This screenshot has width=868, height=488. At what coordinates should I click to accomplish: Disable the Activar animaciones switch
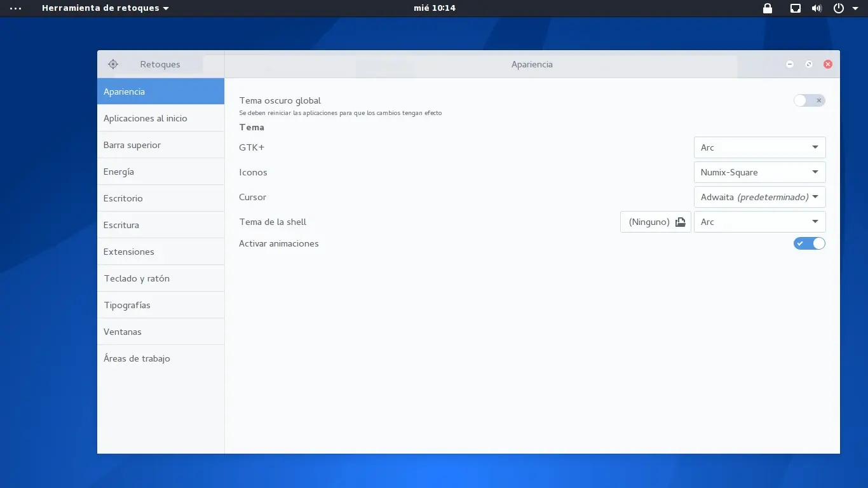pyautogui.click(x=810, y=243)
